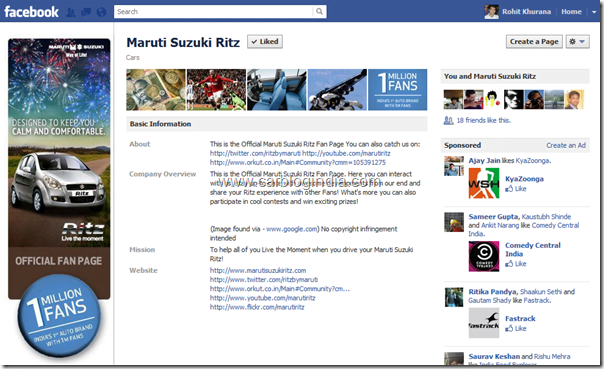
Task: Like the KyaZoonga page
Action: pos(516,188)
